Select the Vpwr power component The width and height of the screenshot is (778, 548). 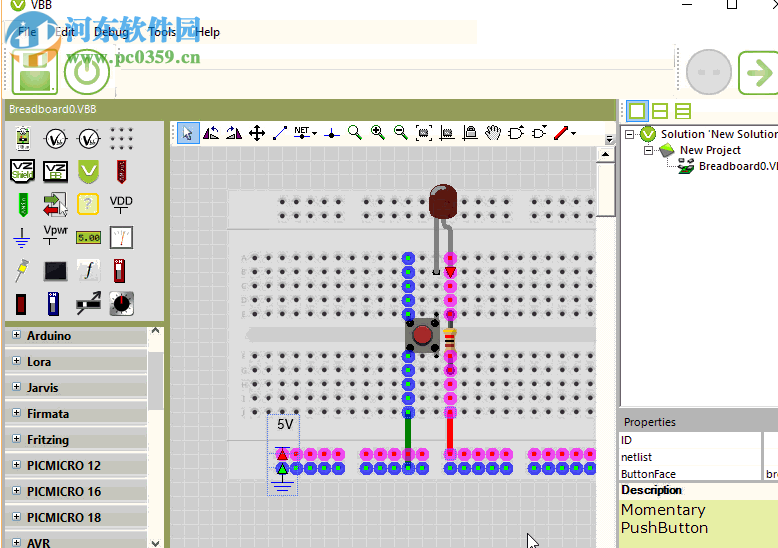click(55, 234)
